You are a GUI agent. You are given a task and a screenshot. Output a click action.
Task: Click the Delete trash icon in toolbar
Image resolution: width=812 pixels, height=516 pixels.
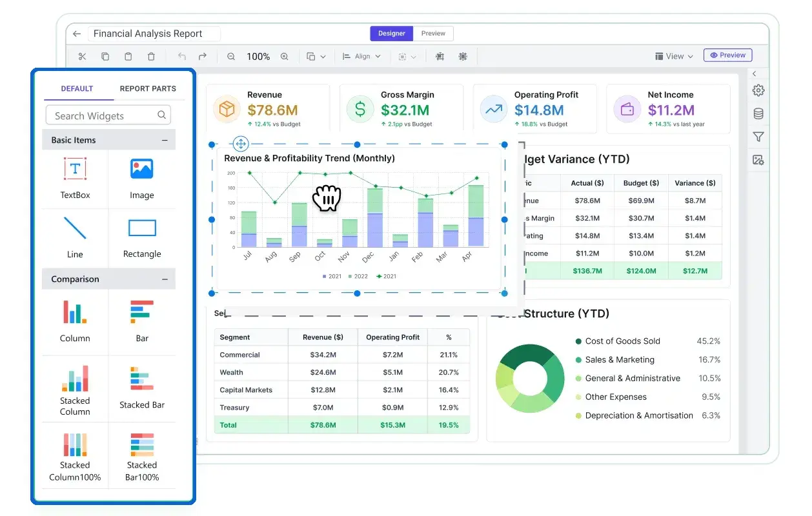click(151, 57)
